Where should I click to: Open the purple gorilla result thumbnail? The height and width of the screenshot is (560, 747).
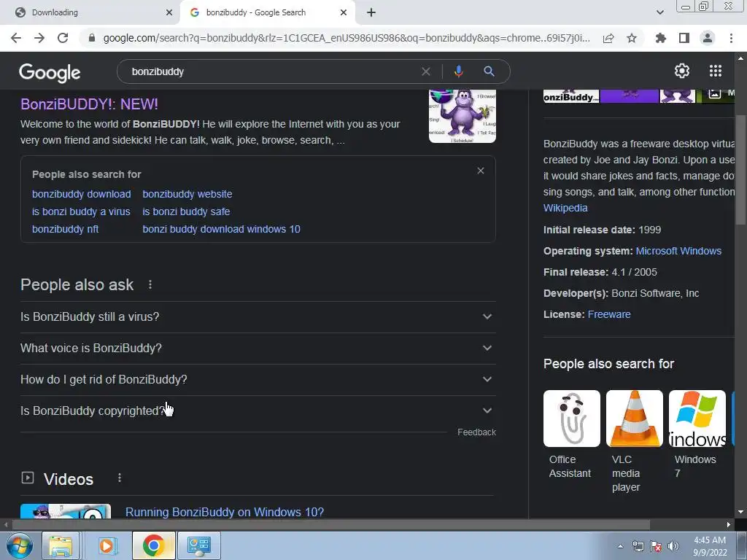[x=462, y=116]
